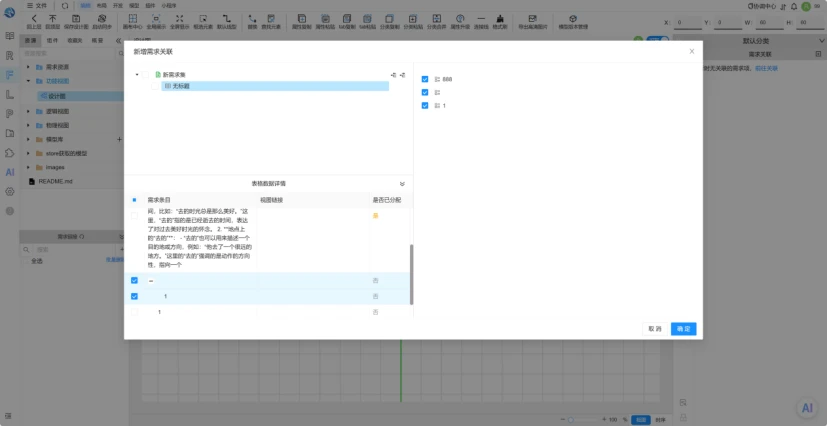Click the 画布中心 canvas center icon
The width and height of the screenshot is (827, 426).
pyautogui.click(x=132, y=18)
